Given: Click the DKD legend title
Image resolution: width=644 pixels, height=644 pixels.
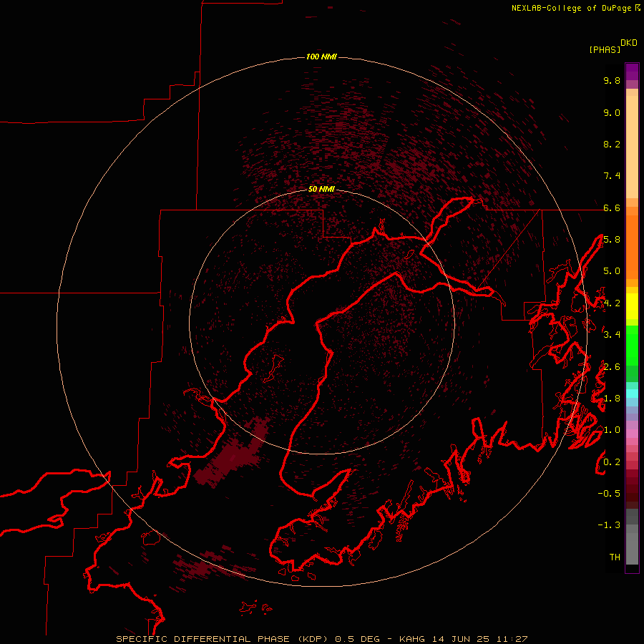Looking at the screenshot, I should 629,43.
